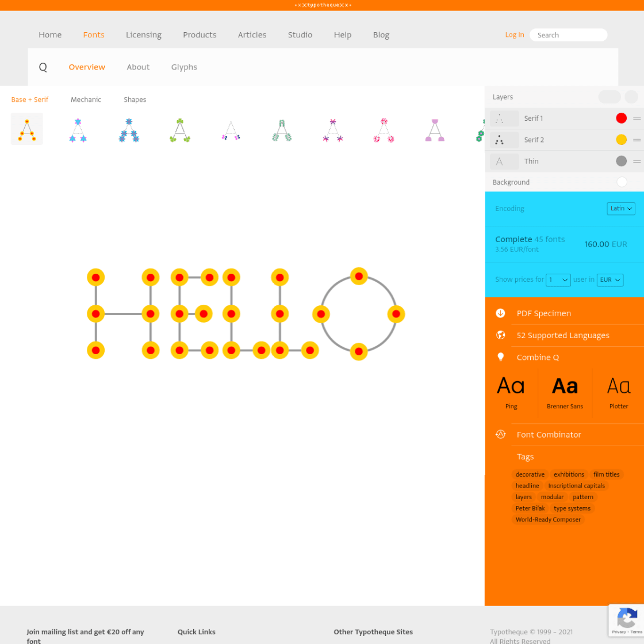Click the Thin layer preview icon
The height and width of the screenshot is (644, 644).
point(504,161)
